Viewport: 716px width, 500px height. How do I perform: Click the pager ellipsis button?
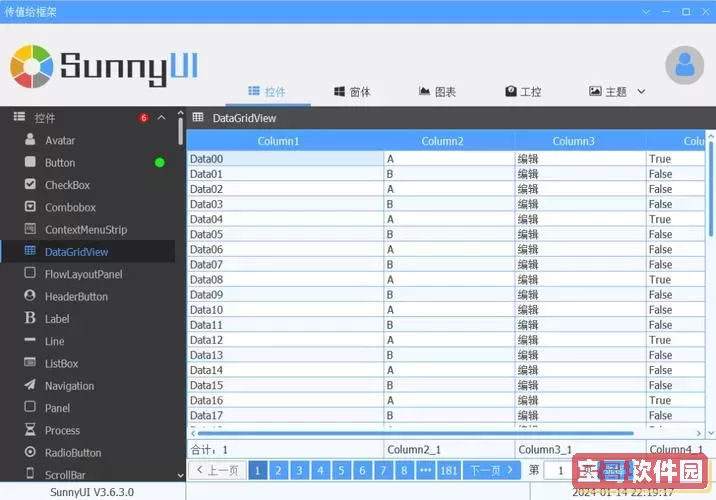click(x=425, y=470)
